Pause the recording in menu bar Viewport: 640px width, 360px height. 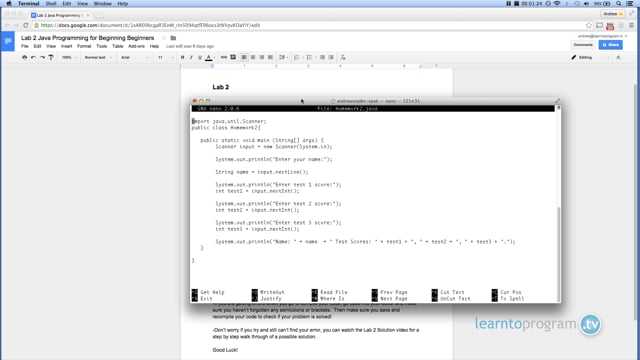click(509, 4)
